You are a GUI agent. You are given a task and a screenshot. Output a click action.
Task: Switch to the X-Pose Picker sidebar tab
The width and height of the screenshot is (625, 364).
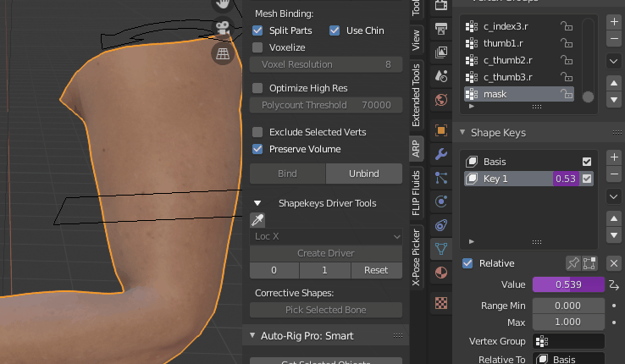click(416, 256)
